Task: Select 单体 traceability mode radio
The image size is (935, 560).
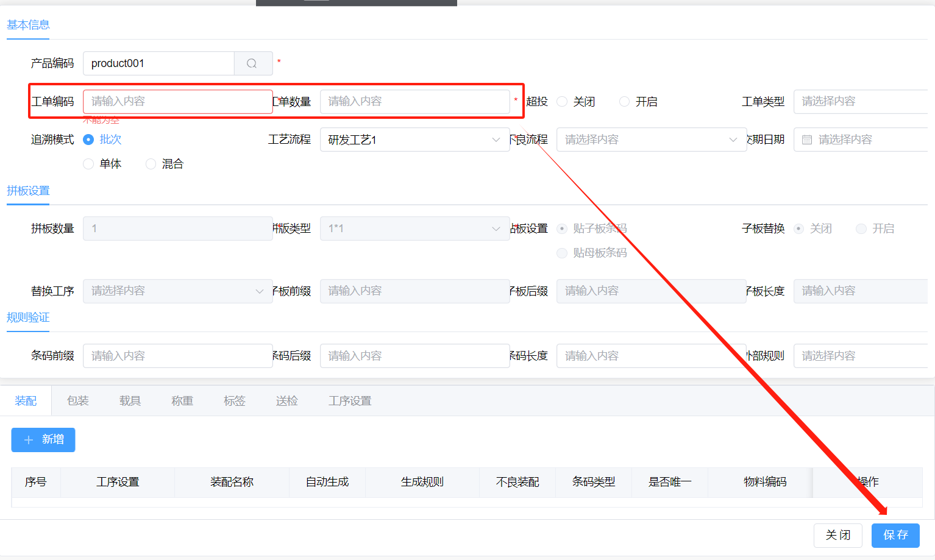Action: (89, 164)
